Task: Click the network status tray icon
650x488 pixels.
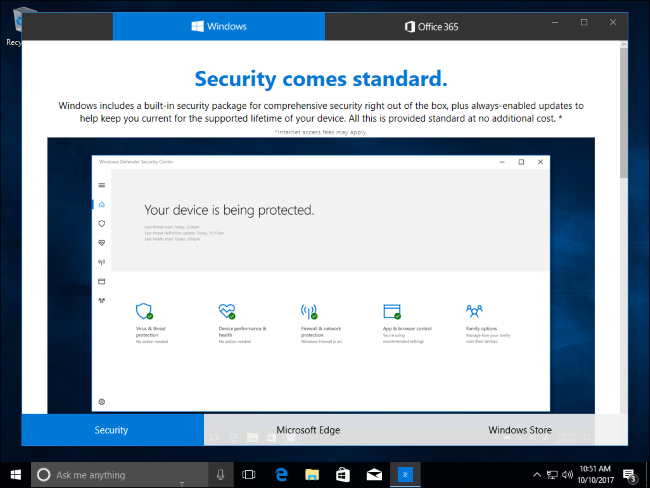Action: click(x=552, y=475)
